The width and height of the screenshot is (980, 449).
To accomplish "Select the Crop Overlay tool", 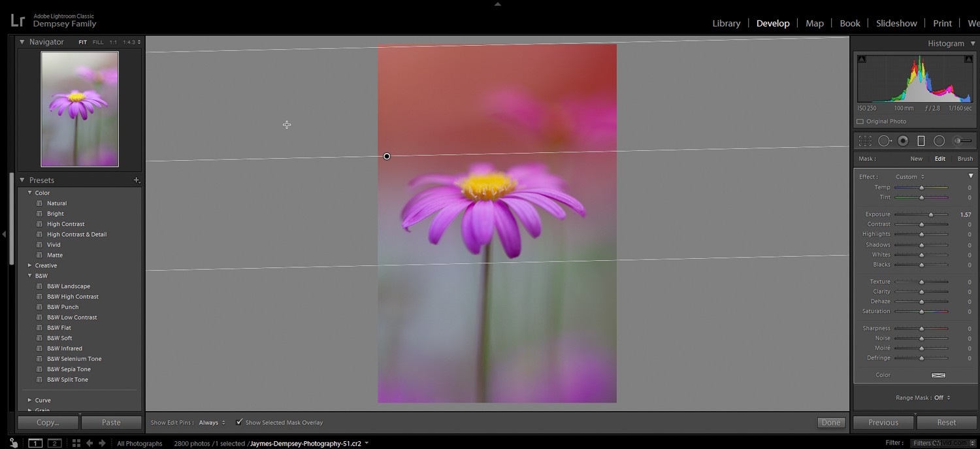I will (864, 140).
